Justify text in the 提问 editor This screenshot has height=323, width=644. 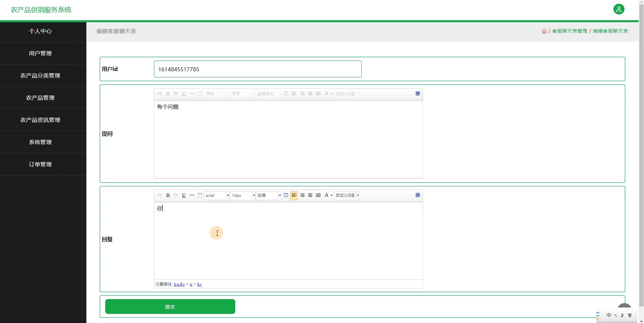click(x=318, y=94)
